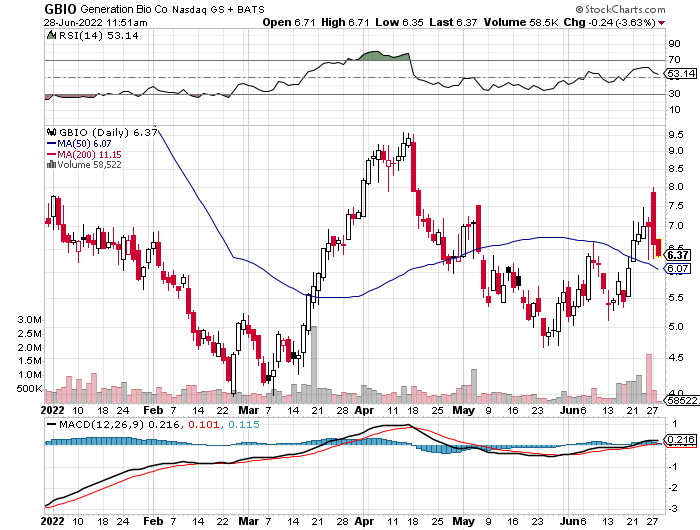Click the 6.07 moving average price tag
The image size is (700, 530).
coord(678,268)
